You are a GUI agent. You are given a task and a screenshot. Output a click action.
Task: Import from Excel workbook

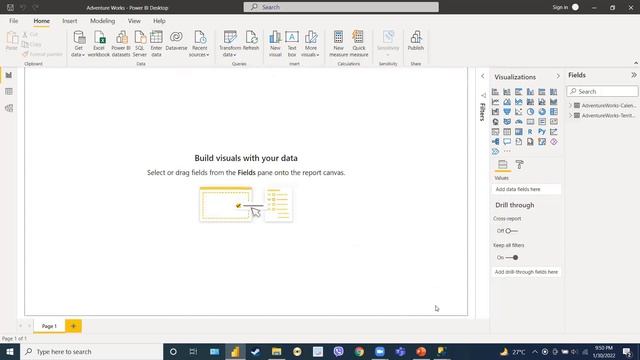[99, 44]
